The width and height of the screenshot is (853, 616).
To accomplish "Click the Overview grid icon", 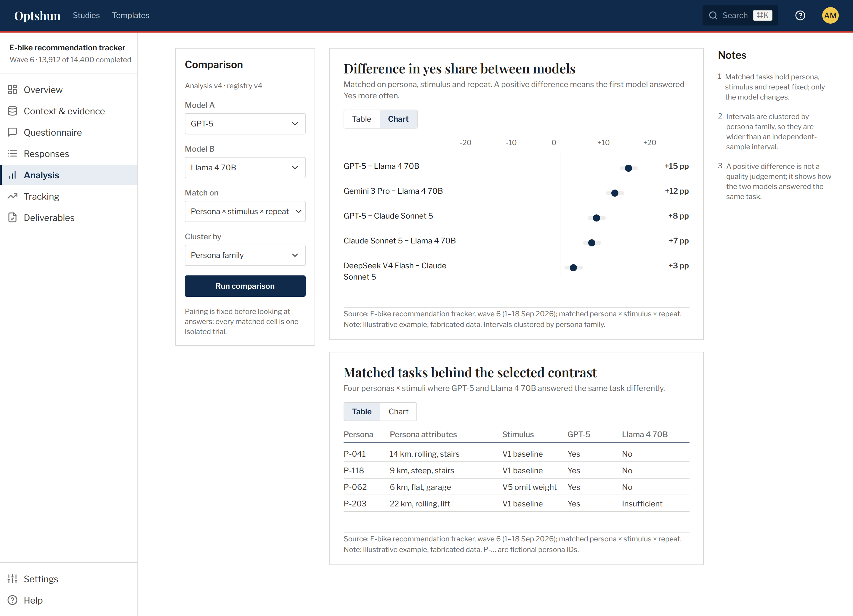I will 12,89.
